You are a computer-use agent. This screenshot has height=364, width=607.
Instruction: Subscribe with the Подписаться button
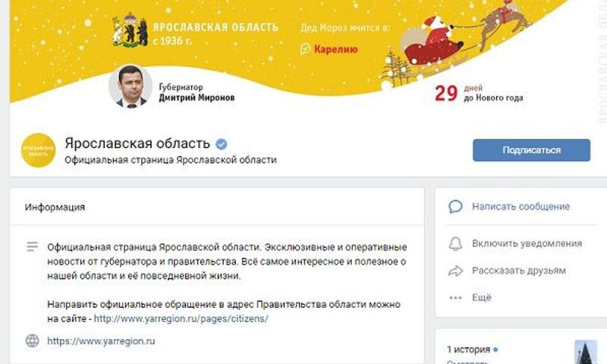point(531,150)
